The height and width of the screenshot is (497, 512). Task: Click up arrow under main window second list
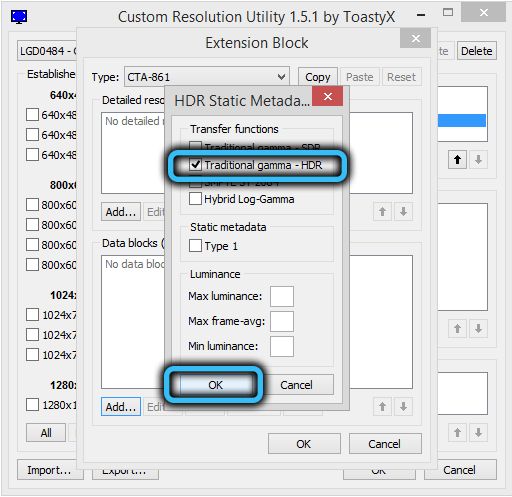(457, 329)
